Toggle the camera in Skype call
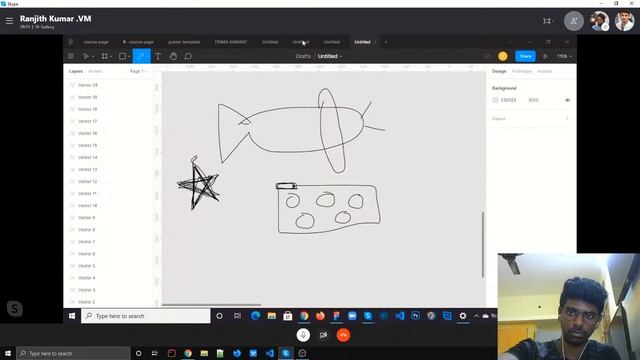 tap(323, 335)
